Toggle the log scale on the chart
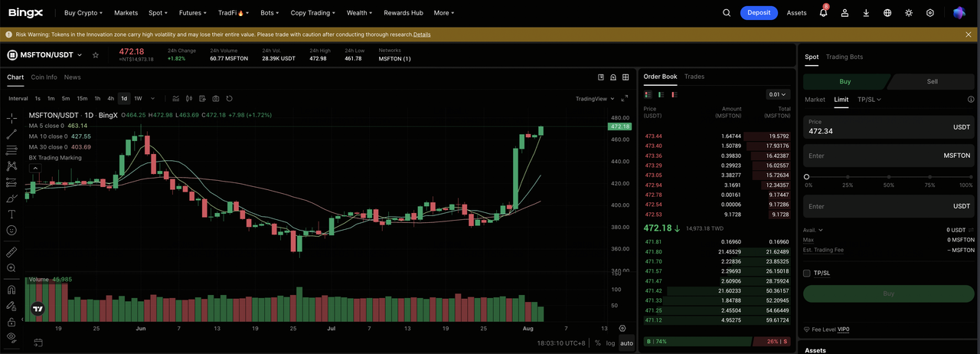This screenshot has width=980, height=354. click(610, 343)
